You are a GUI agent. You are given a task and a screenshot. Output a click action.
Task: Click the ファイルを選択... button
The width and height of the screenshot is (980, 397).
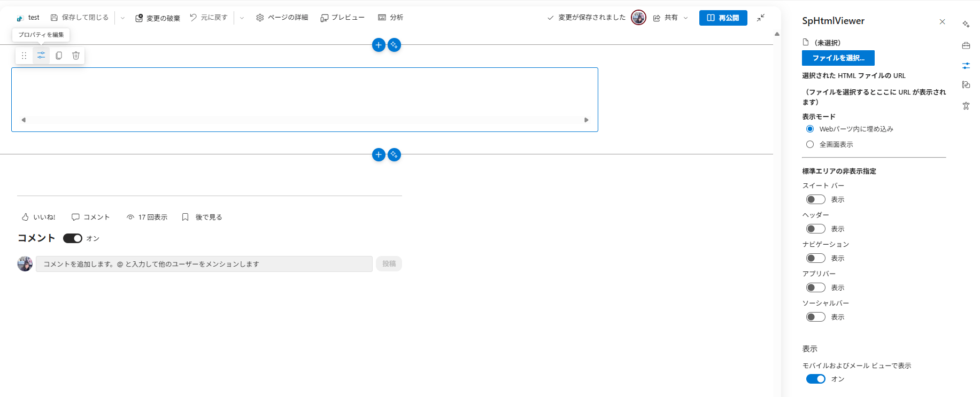(838, 58)
